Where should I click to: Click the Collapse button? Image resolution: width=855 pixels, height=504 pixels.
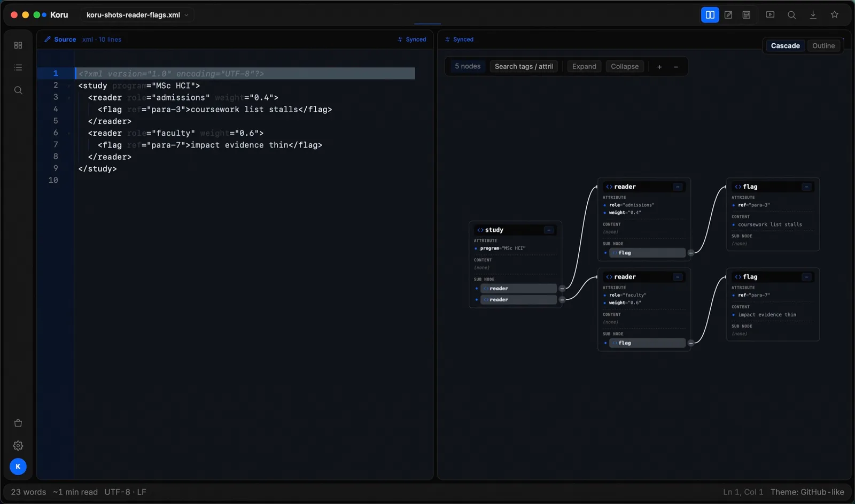click(625, 67)
